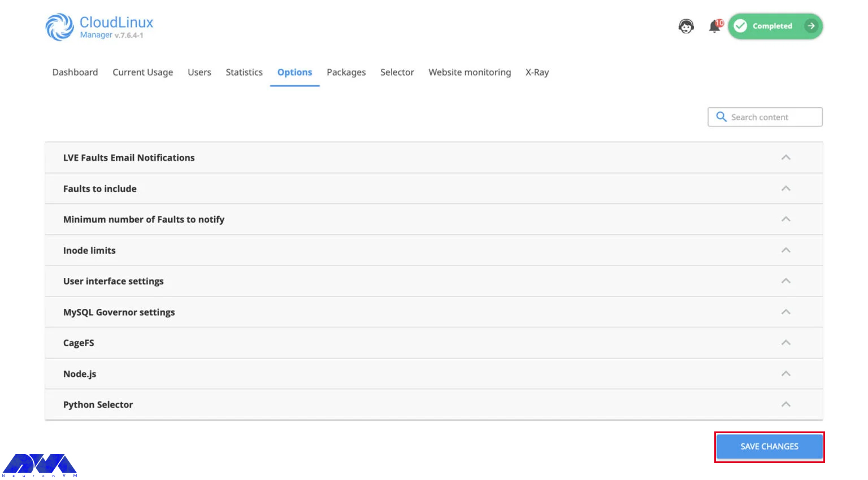Collapse the LVE Faults Email Notifications section
868x480 pixels.
(x=785, y=158)
